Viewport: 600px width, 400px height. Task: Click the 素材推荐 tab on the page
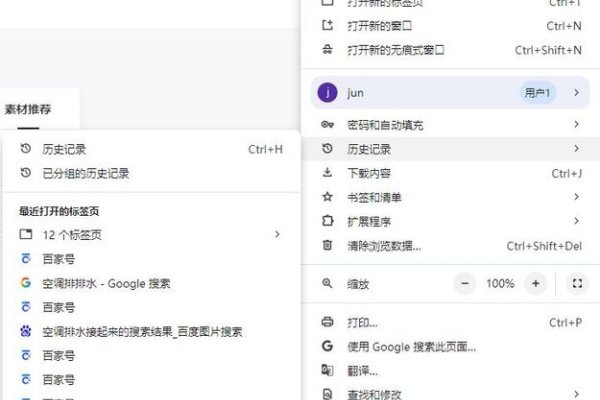click(x=28, y=109)
